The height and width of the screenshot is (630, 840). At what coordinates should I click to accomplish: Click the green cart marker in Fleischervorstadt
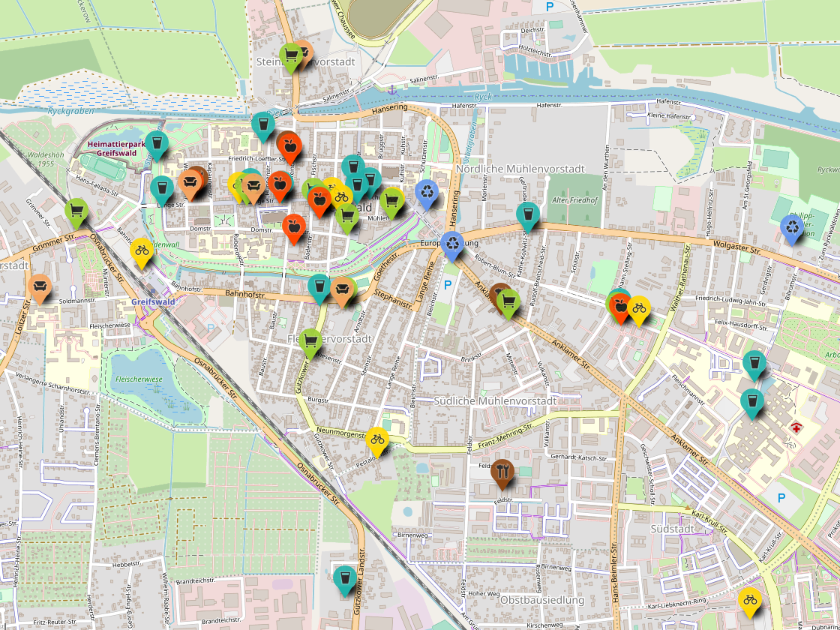pos(310,341)
